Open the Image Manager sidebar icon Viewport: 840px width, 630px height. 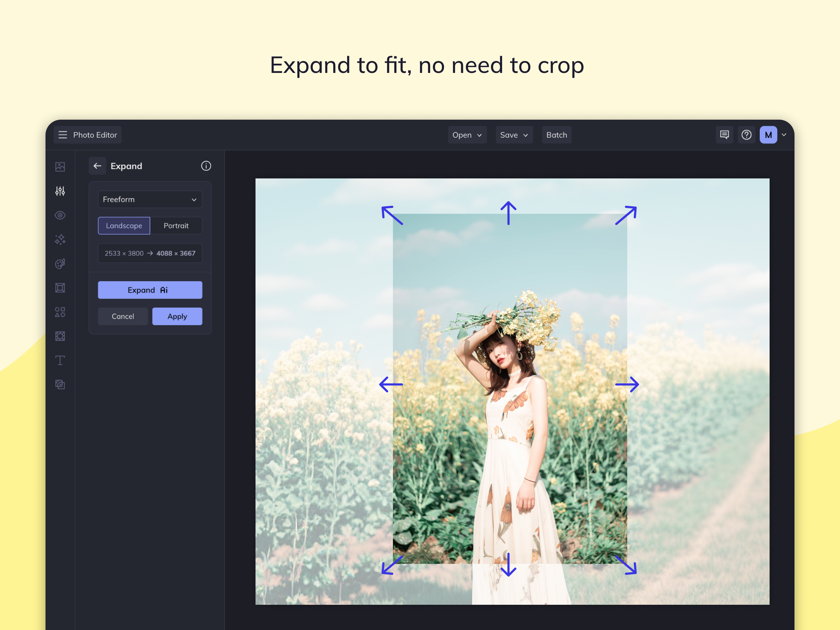[x=60, y=167]
